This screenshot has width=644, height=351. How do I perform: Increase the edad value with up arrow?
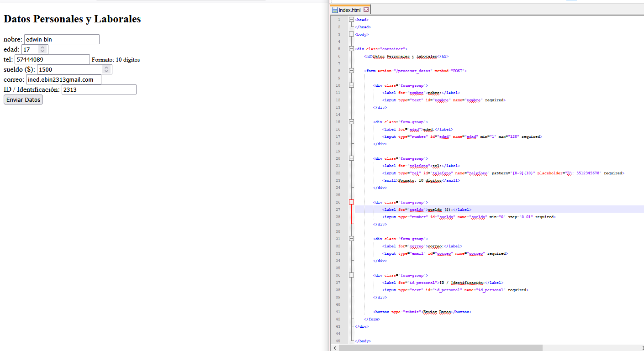(x=42, y=47)
